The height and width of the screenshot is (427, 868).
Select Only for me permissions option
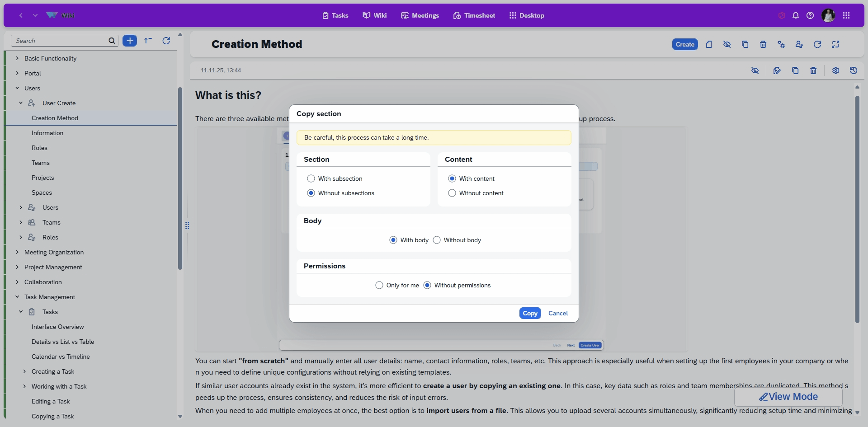coord(379,285)
